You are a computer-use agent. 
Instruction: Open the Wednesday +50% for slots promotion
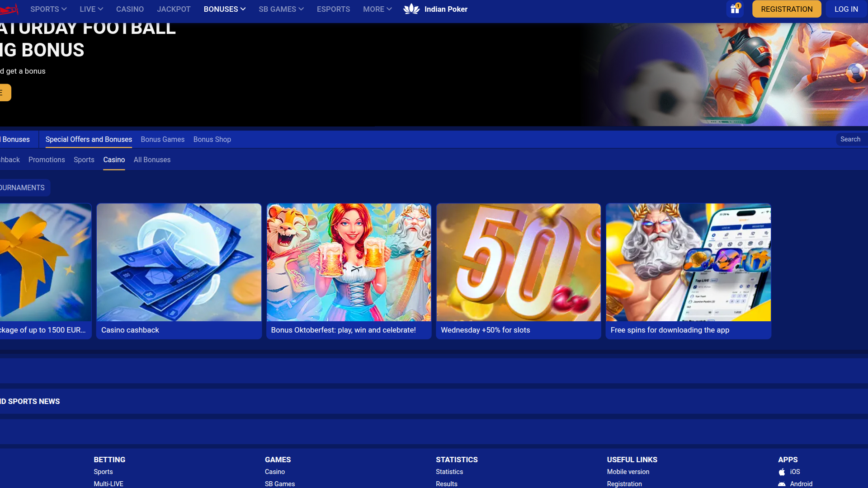(x=518, y=271)
